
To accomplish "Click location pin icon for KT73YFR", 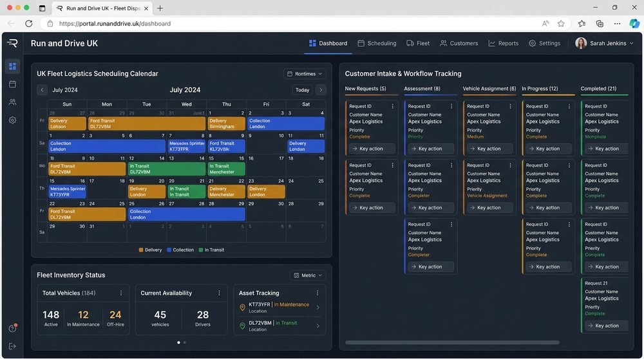I will pos(242,308).
